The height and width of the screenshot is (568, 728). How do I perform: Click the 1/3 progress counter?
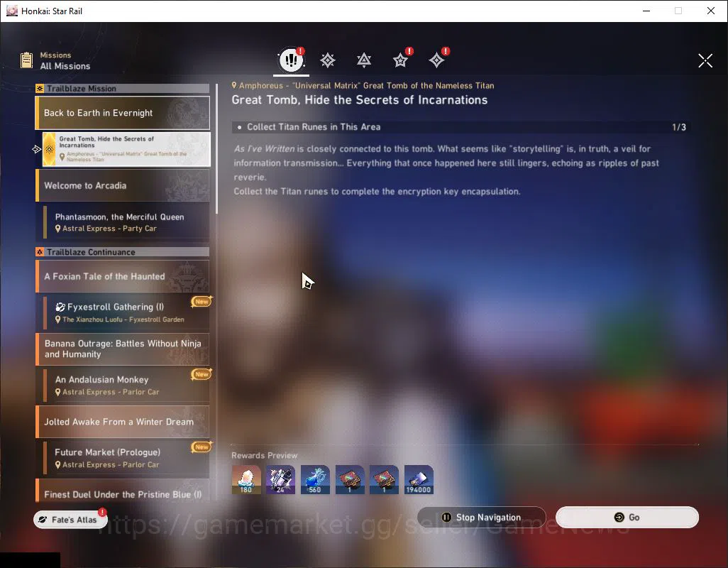coord(679,127)
